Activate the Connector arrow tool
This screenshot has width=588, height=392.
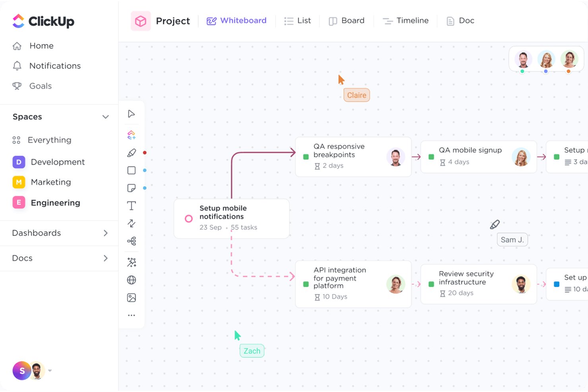click(x=132, y=223)
